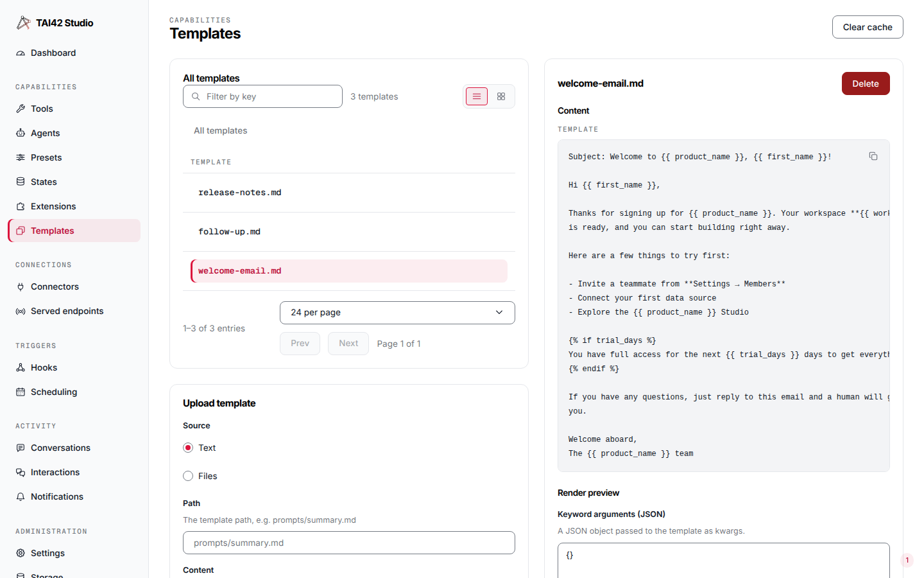Click the search magnifier icon in filter
This screenshot has width=924, height=578.
click(x=196, y=96)
